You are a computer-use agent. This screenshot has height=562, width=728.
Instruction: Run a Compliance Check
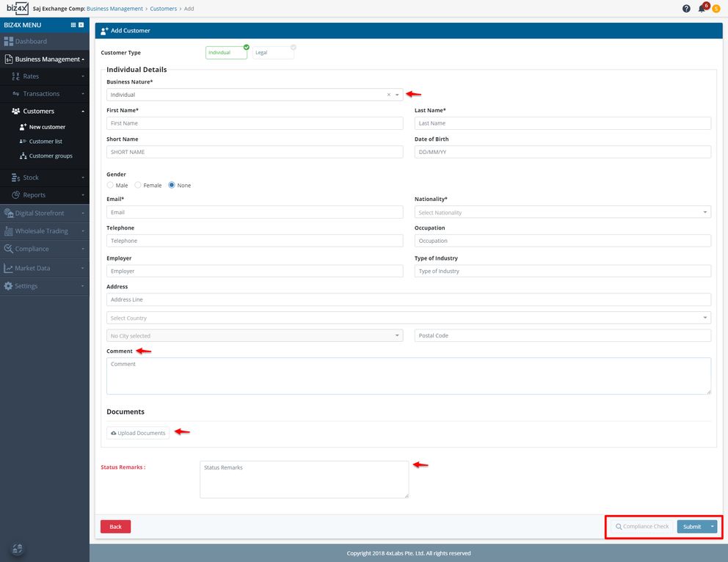[x=641, y=526]
